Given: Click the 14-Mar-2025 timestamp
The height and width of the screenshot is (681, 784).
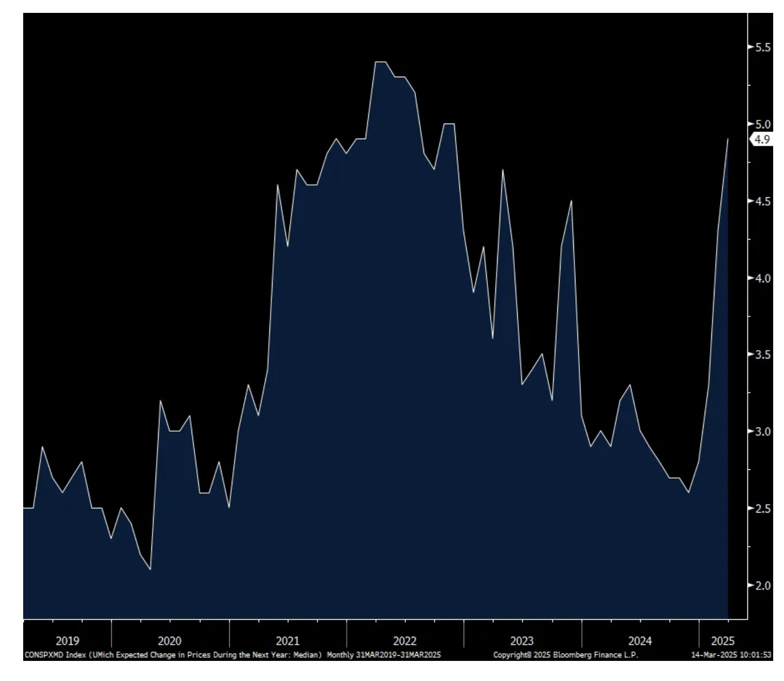Looking at the screenshot, I should [731, 655].
